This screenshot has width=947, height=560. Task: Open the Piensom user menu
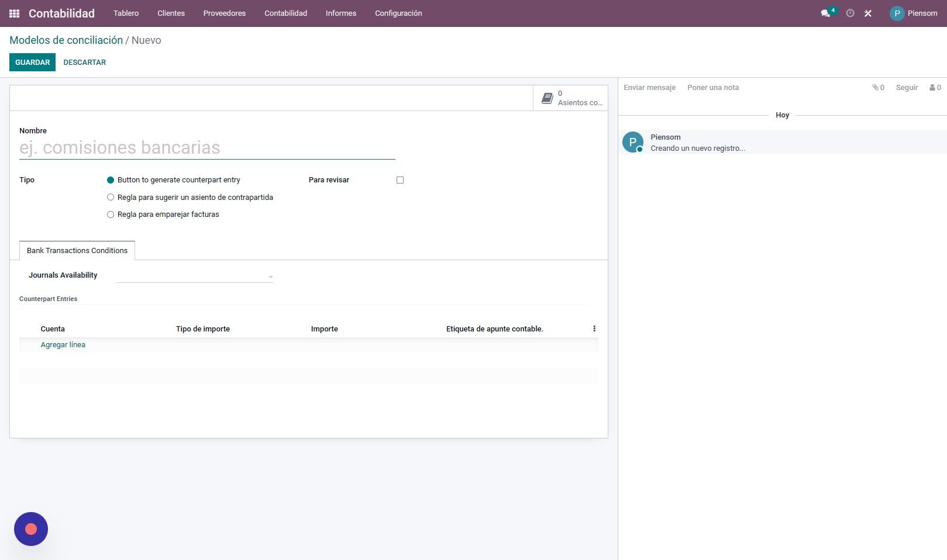(914, 13)
